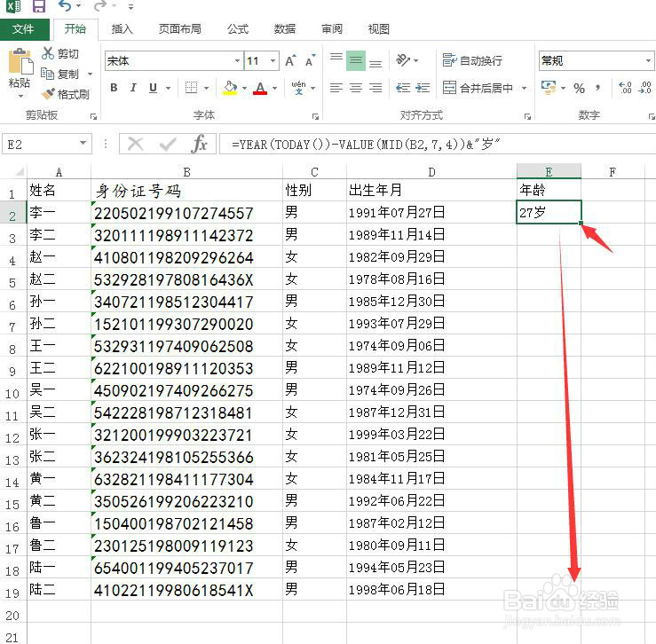Click the Cut scissors icon
The height and width of the screenshot is (644, 656).
48,53
